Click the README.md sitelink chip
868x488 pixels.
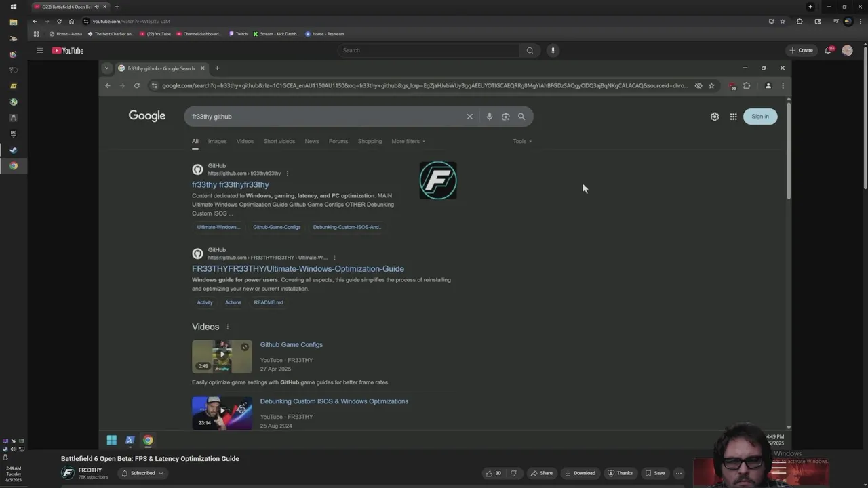click(269, 302)
